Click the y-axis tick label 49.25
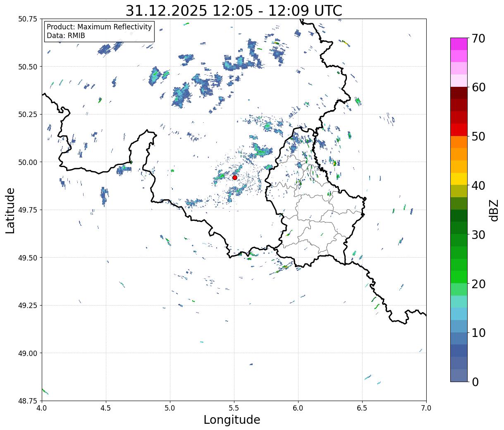Screen dimensions: 504x430 28,306
